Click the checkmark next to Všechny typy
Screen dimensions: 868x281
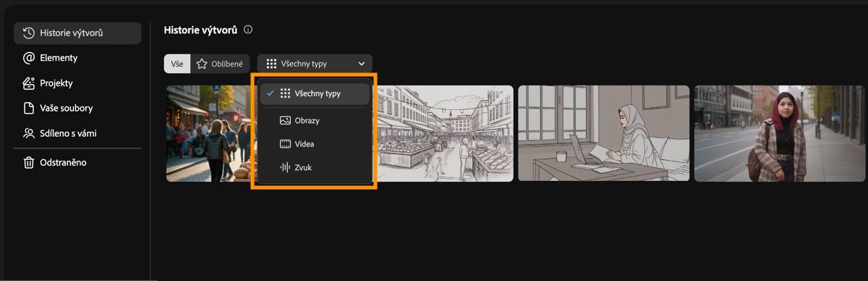270,93
